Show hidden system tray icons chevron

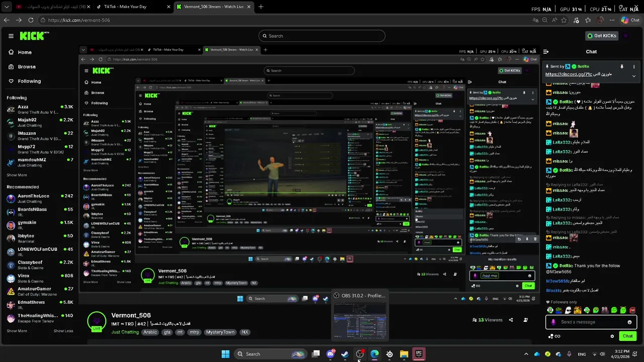pos(526,354)
